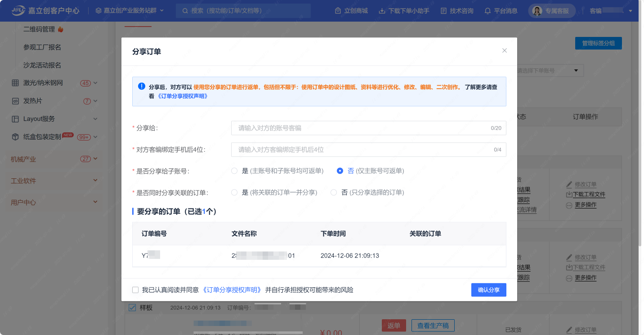Open the 订单分享授权声明 link in the notice

click(182, 96)
